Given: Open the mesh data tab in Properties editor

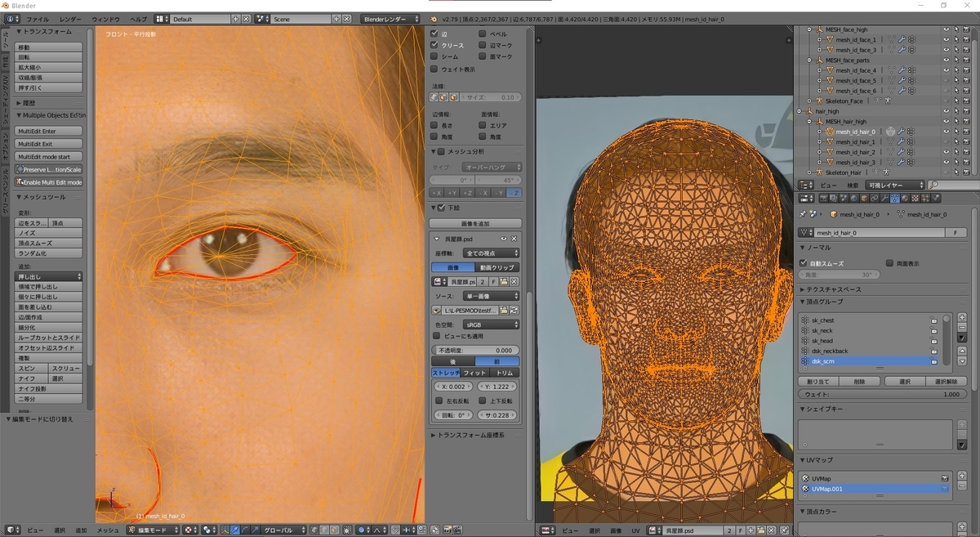Looking at the screenshot, I should point(895,199).
